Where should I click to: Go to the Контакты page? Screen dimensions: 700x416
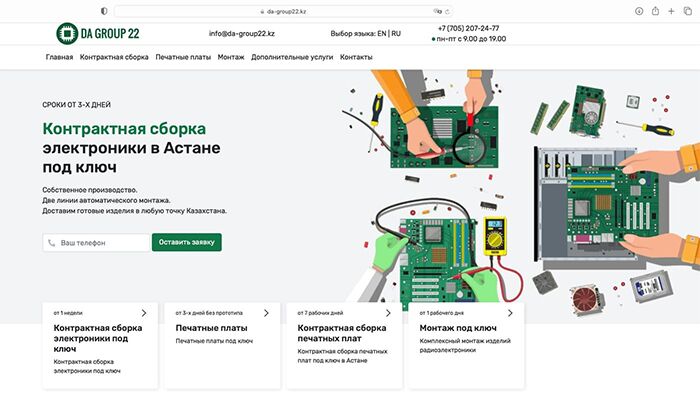click(356, 57)
